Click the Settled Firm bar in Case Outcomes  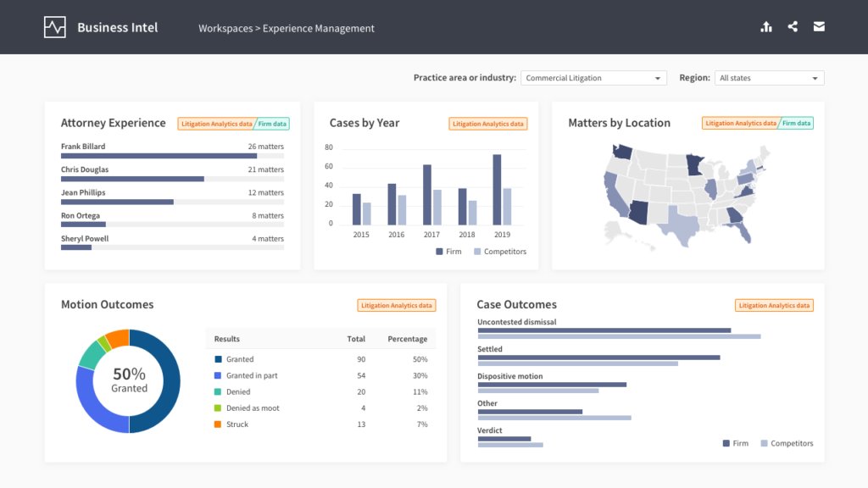[x=599, y=357]
